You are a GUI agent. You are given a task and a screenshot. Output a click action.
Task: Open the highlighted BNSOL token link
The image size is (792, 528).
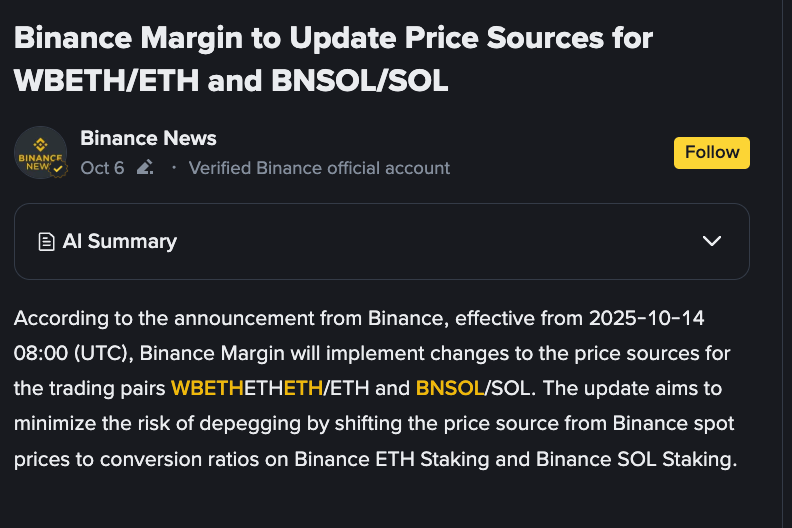pyautogui.click(x=450, y=388)
